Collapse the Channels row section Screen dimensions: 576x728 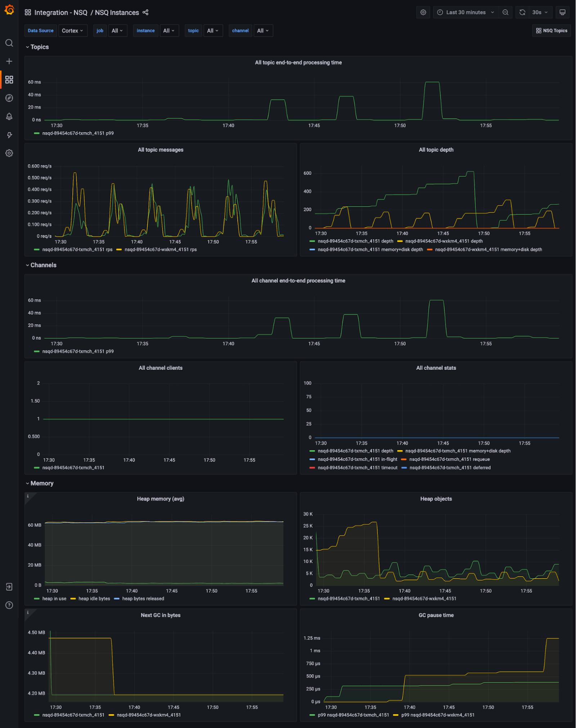coord(43,265)
